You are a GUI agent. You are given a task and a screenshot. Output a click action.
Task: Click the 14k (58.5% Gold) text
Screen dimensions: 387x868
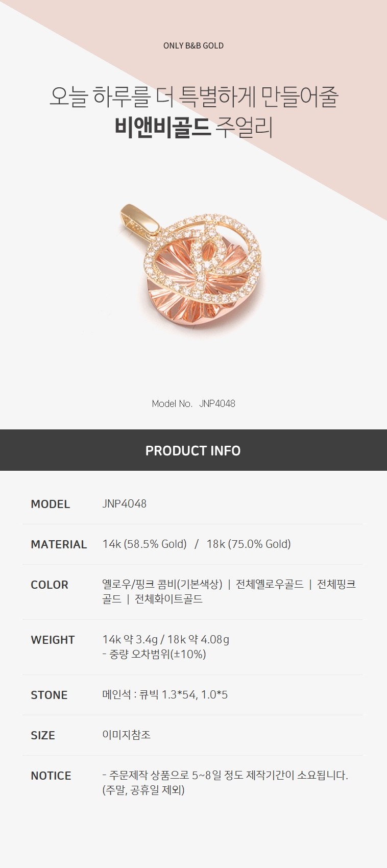point(144,544)
